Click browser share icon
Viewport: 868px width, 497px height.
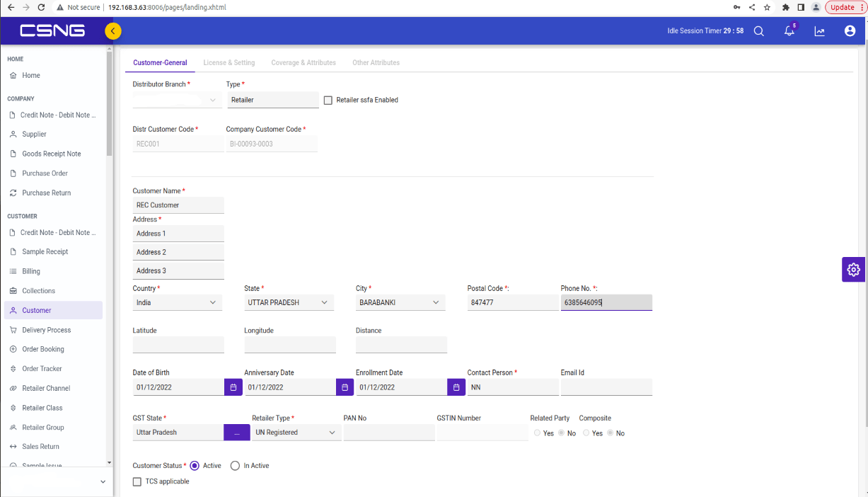coord(751,7)
